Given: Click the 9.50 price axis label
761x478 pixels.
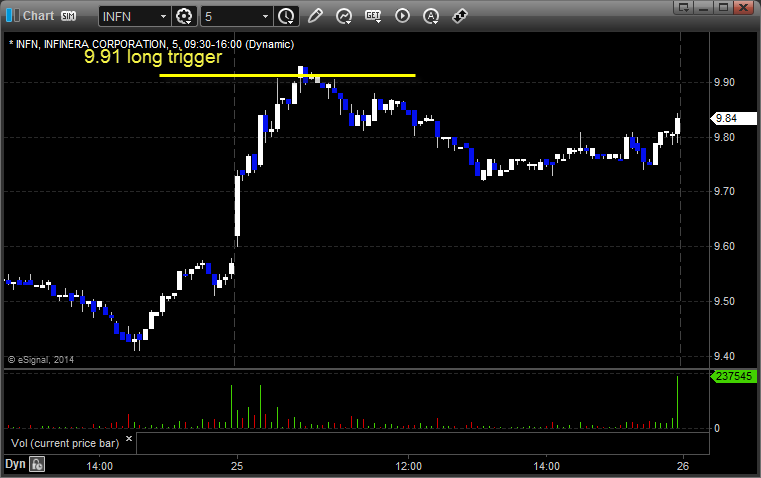Looking at the screenshot, I should click(724, 301).
